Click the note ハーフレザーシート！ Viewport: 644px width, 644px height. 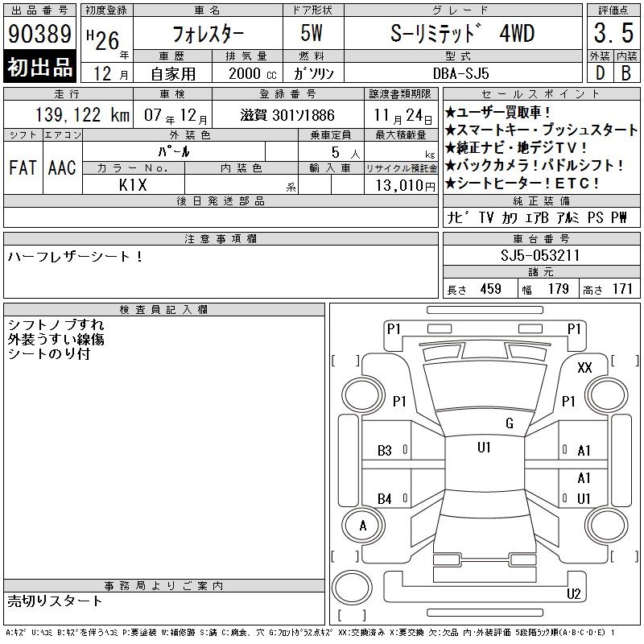pos(76,257)
